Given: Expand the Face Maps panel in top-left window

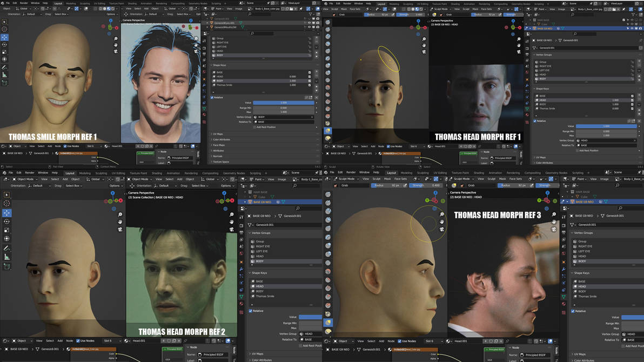Looking at the screenshot, I should [218, 145].
